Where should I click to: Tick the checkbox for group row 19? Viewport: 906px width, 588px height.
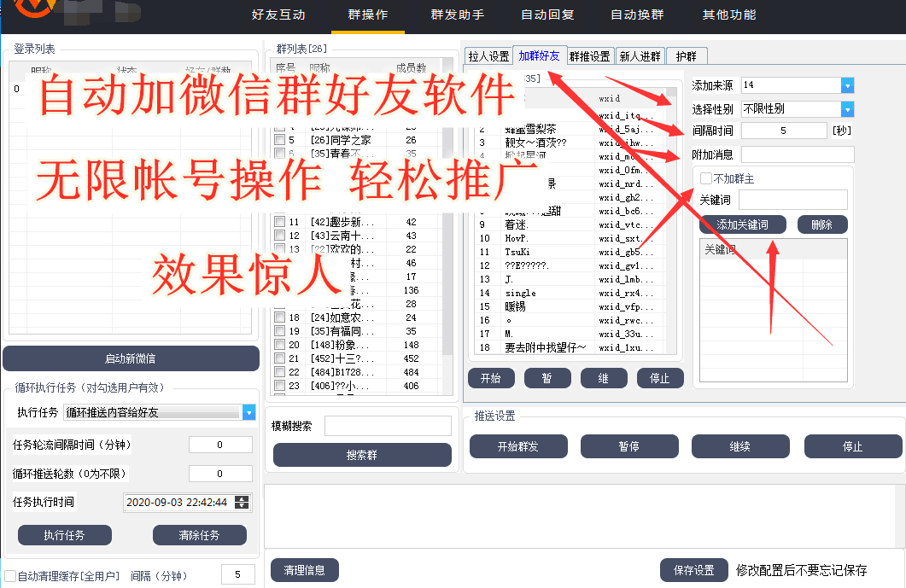point(279,331)
